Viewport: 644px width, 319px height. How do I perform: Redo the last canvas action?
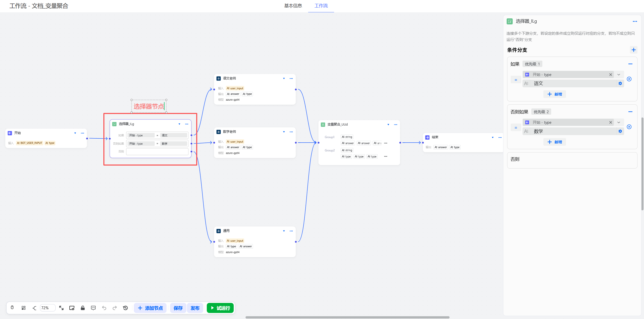pyautogui.click(x=115, y=308)
